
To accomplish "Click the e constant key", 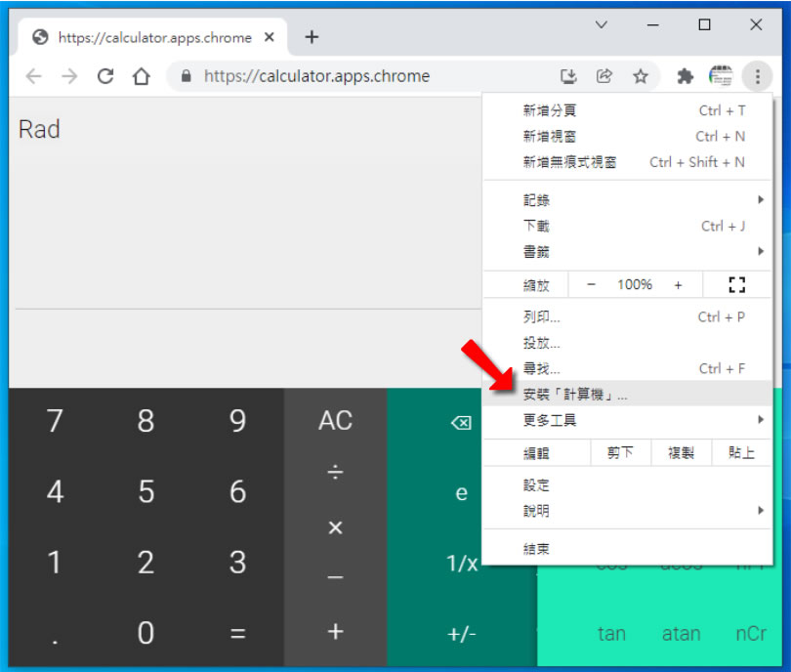I will tap(461, 492).
